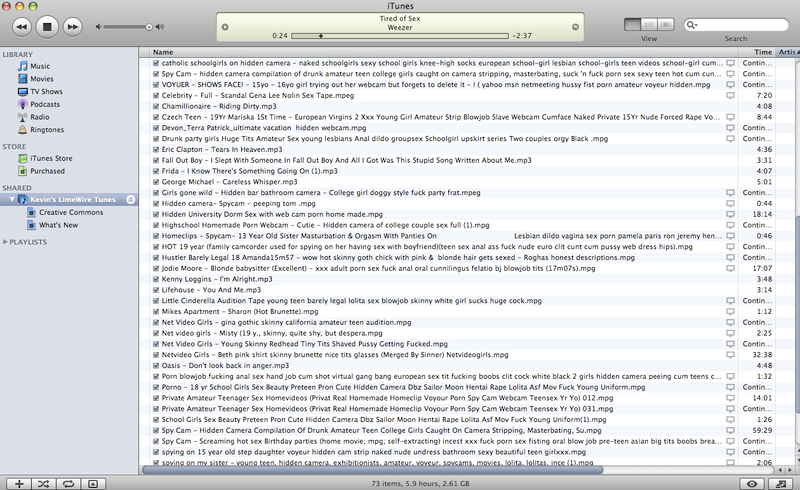Open Podcasts in the library sidebar
The width and height of the screenshot is (800, 490).
pyautogui.click(x=44, y=104)
